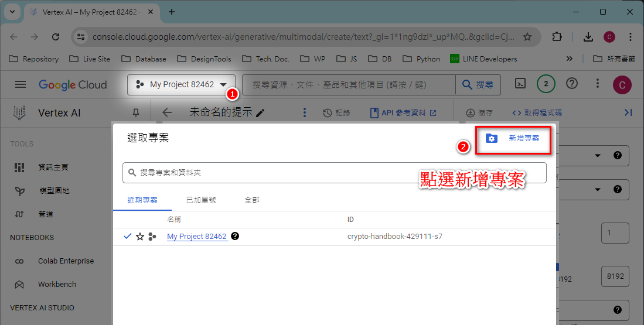
Task: Go back with the prompt back arrow
Action: tap(167, 112)
